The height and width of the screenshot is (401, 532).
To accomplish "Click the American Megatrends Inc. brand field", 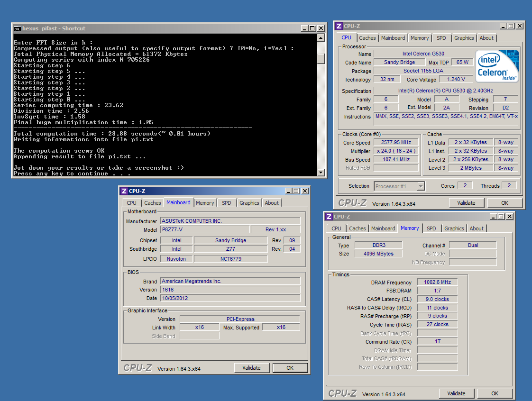I will tap(230, 281).
